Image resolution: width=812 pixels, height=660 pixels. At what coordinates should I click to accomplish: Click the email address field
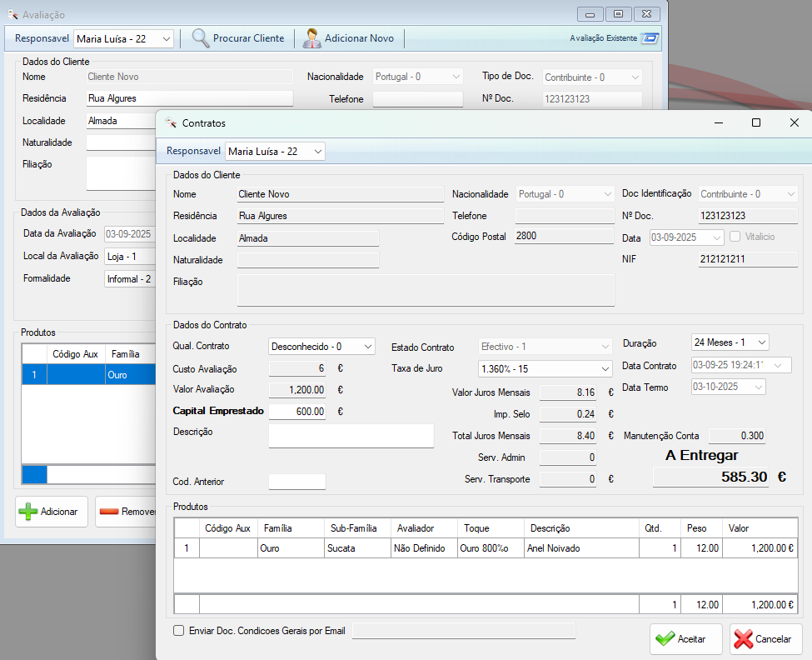[x=464, y=631]
